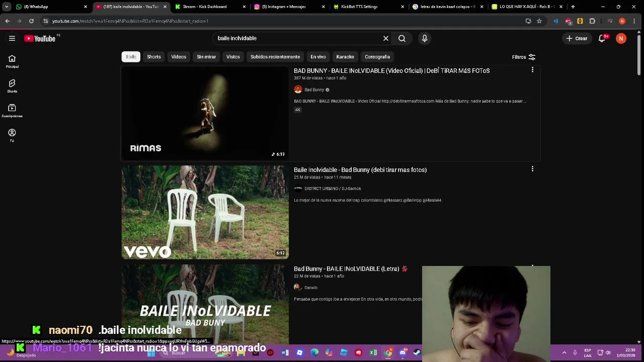Open the Chrome three-dot menu
This screenshot has height=362, width=644.
tap(634, 21)
